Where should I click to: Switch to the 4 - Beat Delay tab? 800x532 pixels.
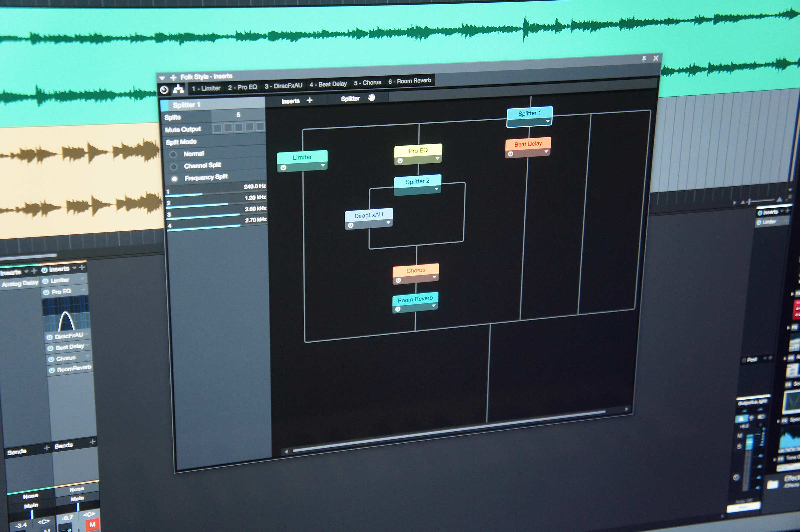[328, 84]
